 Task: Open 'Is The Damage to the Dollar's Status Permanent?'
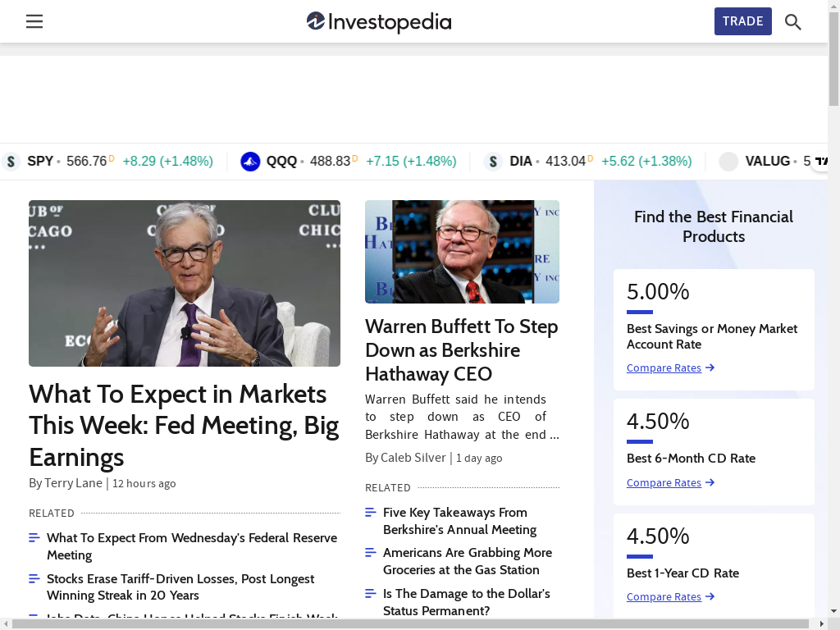click(467, 602)
